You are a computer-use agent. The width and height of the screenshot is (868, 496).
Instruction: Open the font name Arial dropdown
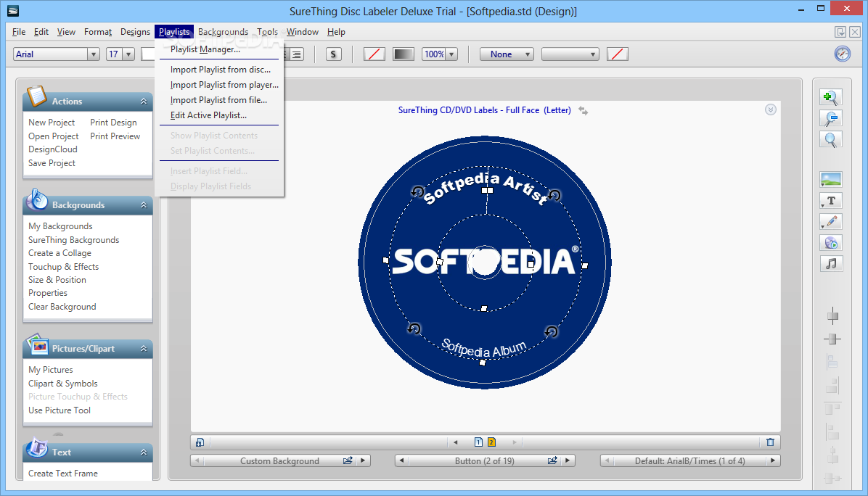pos(93,54)
